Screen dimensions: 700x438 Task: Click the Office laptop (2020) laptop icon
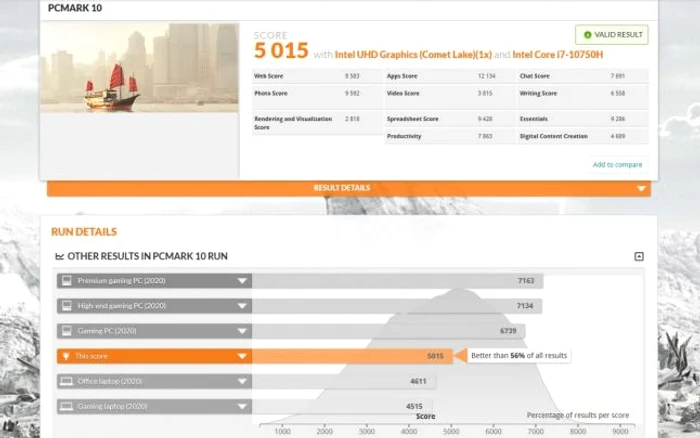tap(67, 381)
